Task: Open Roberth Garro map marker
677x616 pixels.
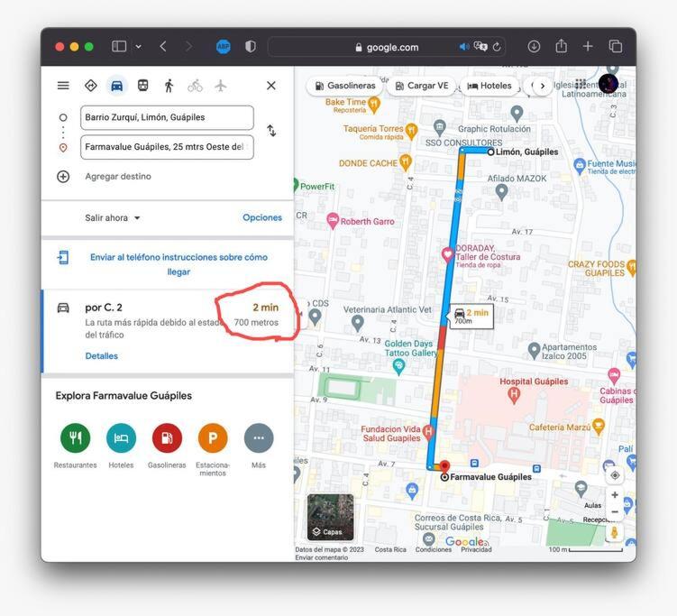Action: (x=332, y=221)
